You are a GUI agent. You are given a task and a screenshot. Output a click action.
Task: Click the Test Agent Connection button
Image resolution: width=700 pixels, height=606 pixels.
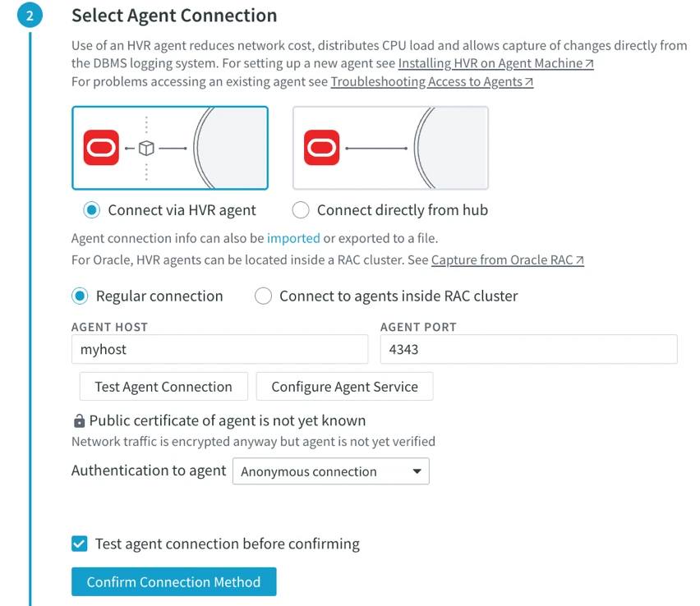point(163,386)
